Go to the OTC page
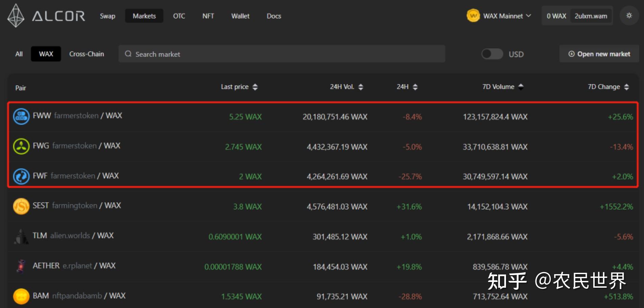Screen dimensions: 644x308 point(179,16)
